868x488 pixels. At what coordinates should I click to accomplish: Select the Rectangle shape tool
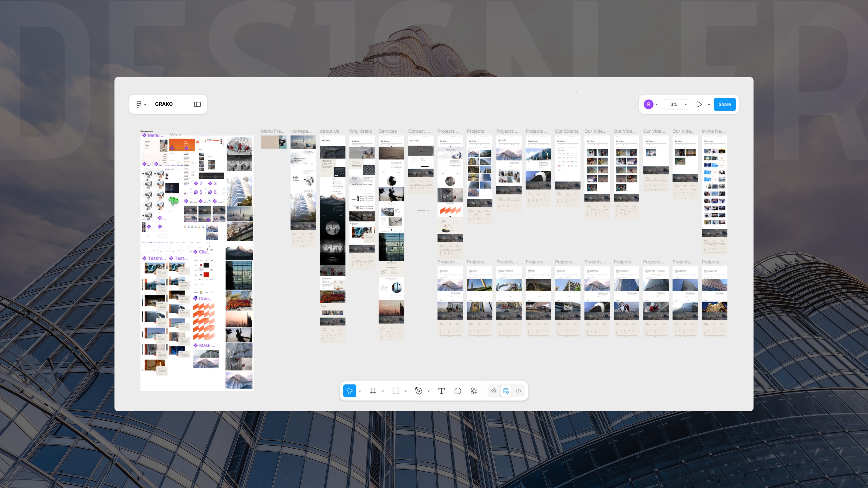point(396,391)
